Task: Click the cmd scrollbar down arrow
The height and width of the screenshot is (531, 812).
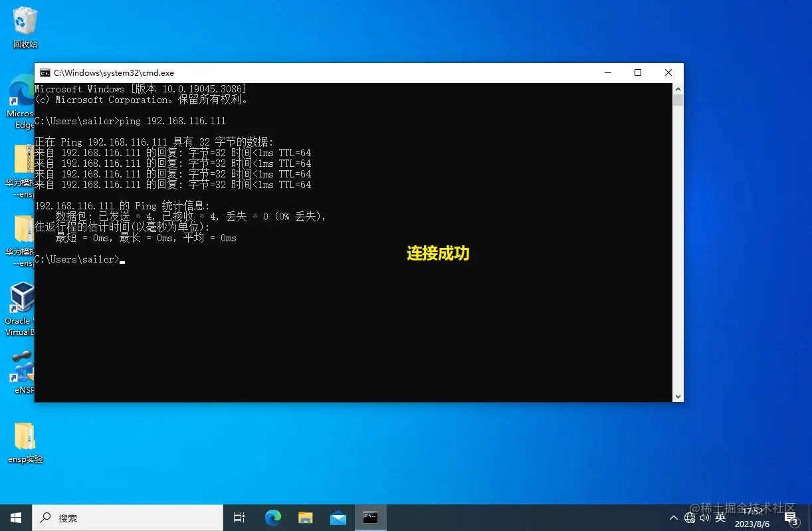Action: coord(678,396)
